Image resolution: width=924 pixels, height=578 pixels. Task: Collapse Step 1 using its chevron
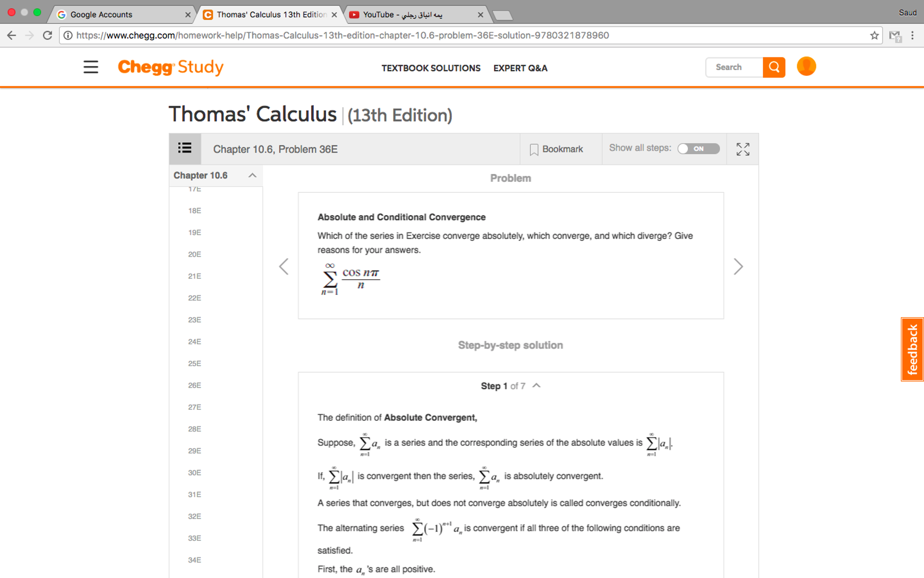tap(536, 385)
